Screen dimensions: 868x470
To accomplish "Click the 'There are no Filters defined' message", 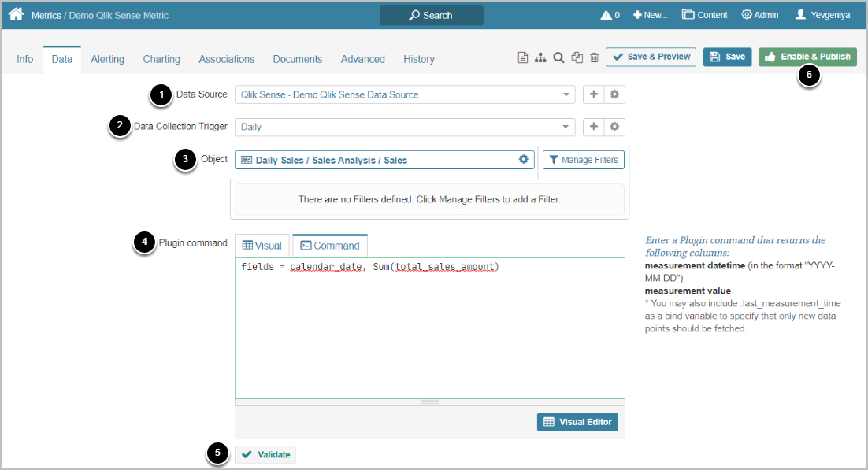I will [429, 199].
